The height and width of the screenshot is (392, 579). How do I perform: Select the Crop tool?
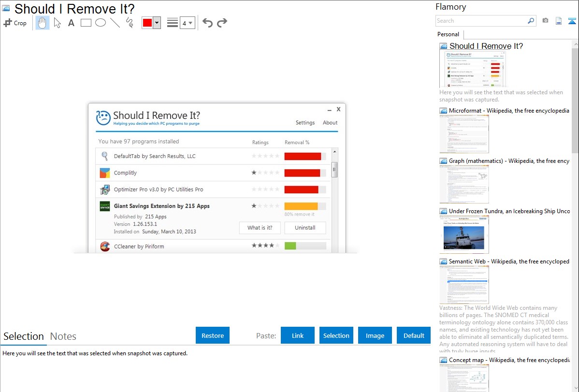tap(15, 23)
